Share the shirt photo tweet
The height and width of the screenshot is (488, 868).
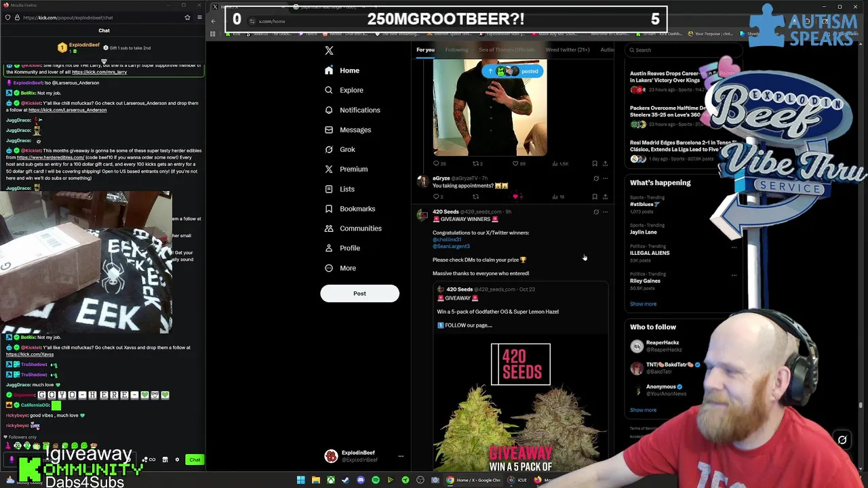(x=605, y=163)
